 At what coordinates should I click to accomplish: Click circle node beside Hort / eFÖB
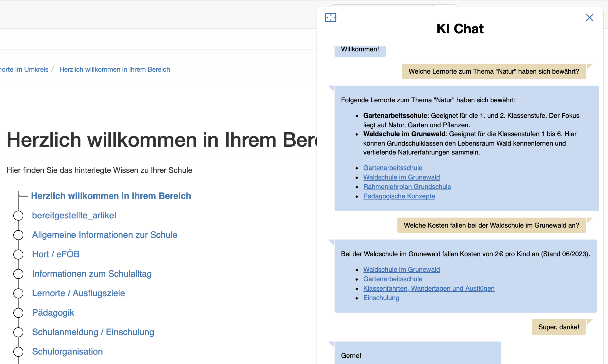point(18,255)
